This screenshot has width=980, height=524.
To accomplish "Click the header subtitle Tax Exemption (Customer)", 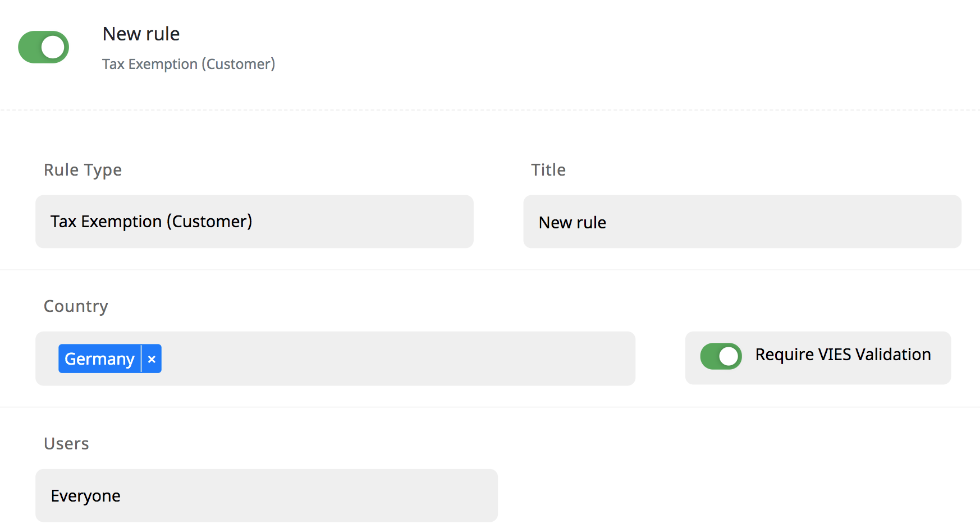I will [189, 64].
